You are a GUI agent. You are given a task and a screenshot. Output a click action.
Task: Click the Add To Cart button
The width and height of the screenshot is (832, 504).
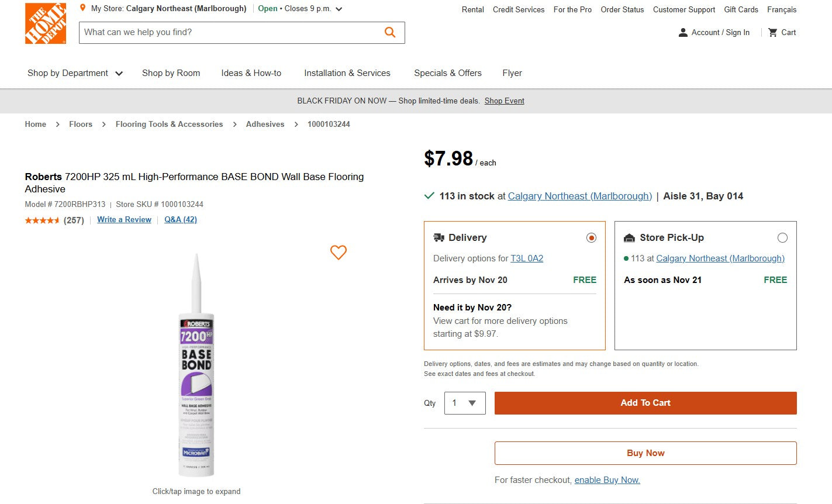tap(645, 403)
